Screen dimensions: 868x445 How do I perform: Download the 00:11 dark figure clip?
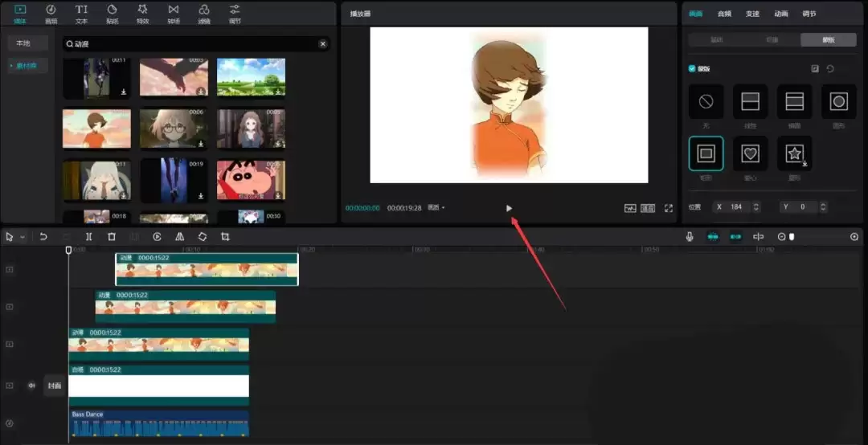coord(124,92)
